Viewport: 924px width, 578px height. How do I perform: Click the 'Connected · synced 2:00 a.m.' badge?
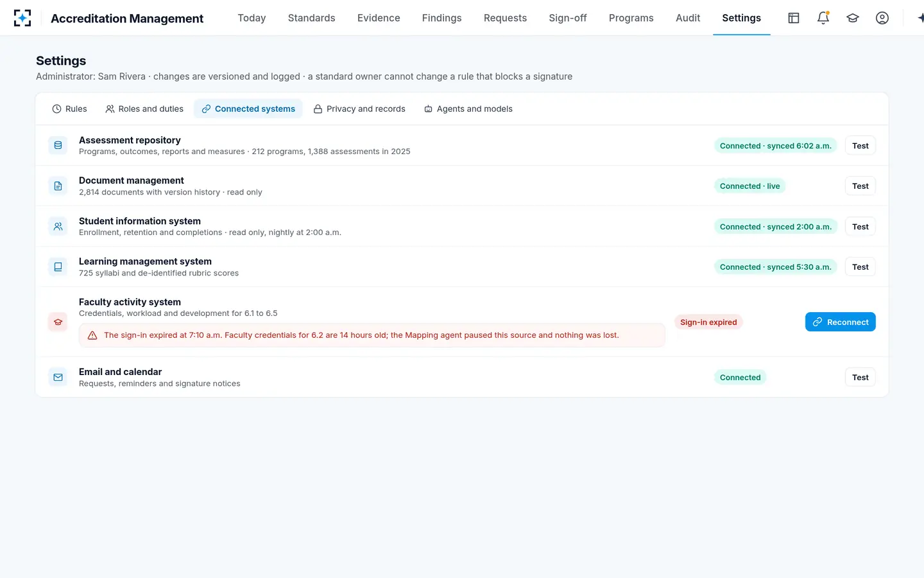pyautogui.click(x=776, y=227)
